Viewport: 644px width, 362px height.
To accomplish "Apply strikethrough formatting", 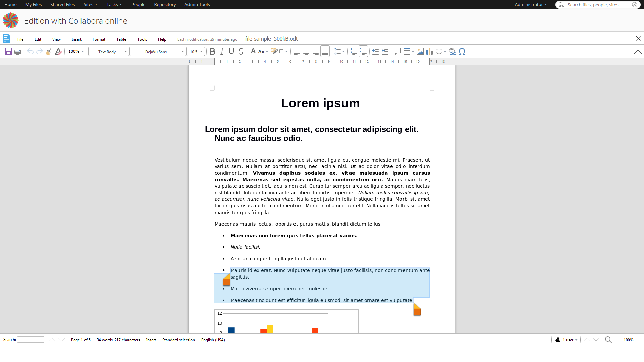I will [241, 51].
